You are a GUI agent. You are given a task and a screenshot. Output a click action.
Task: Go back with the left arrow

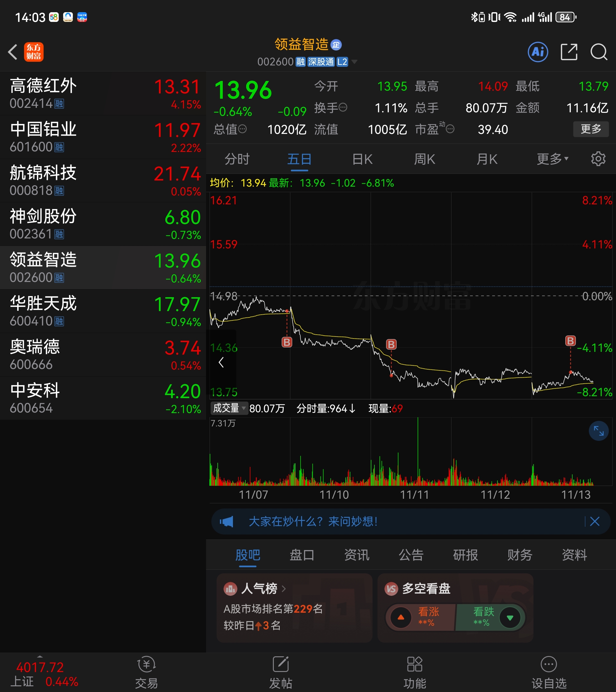(x=13, y=52)
